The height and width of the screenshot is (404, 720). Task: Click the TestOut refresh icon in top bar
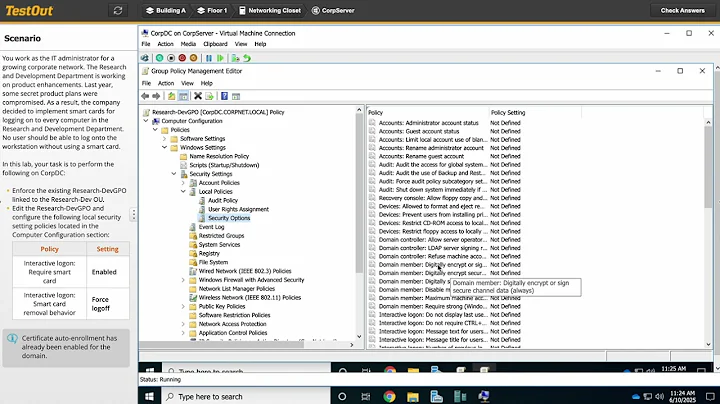pyautogui.click(x=118, y=11)
